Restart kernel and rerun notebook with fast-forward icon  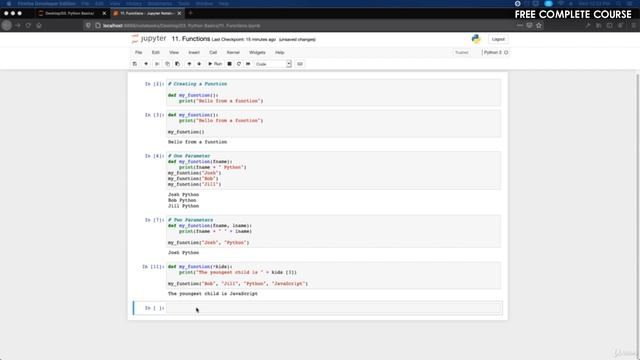248,64
